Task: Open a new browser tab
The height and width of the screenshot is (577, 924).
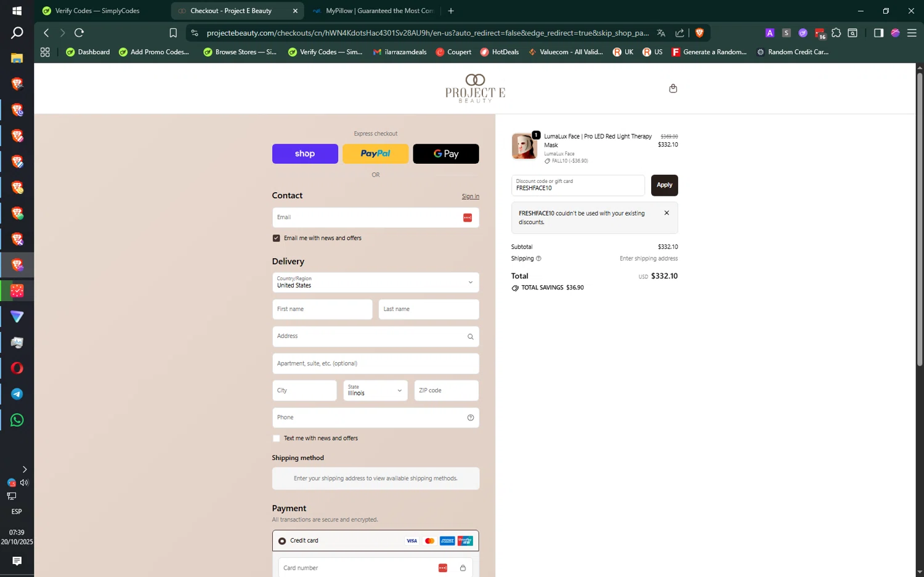Action: click(x=451, y=10)
